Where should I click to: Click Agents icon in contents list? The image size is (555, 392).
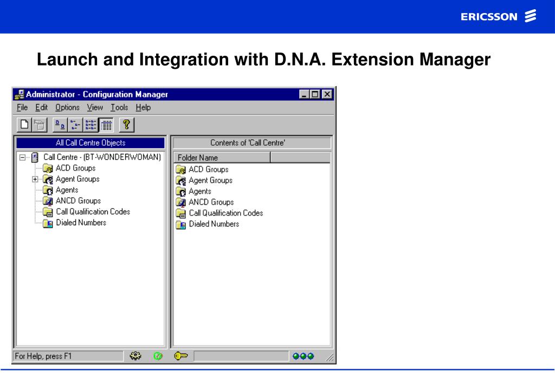click(181, 192)
